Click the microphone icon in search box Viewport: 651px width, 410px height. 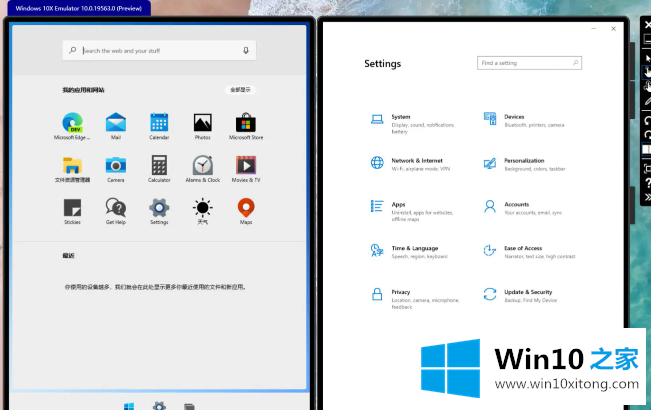pos(245,50)
